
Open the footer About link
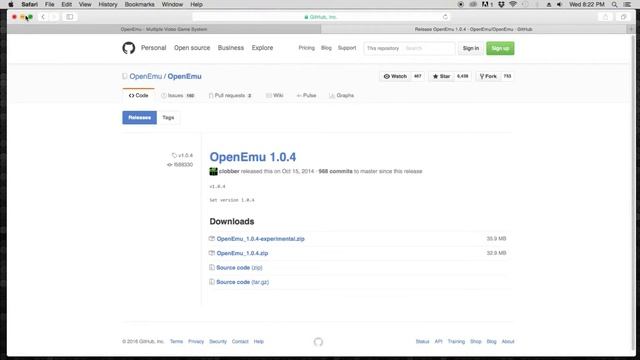click(508, 342)
